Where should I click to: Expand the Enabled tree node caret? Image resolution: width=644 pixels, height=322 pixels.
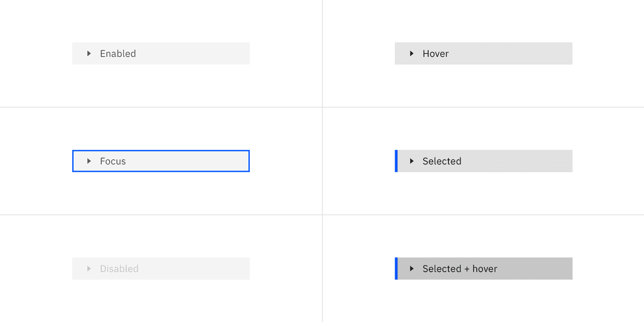pos(89,54)
